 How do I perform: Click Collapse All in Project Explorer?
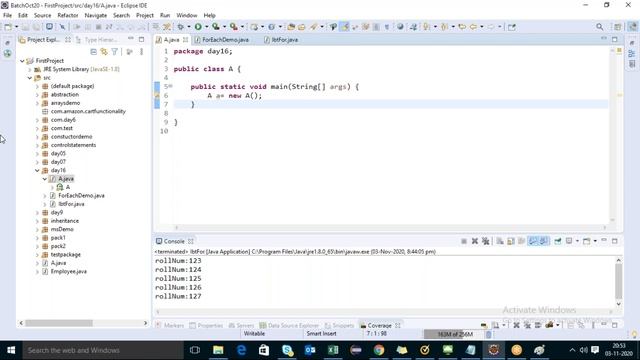(93, 52)
